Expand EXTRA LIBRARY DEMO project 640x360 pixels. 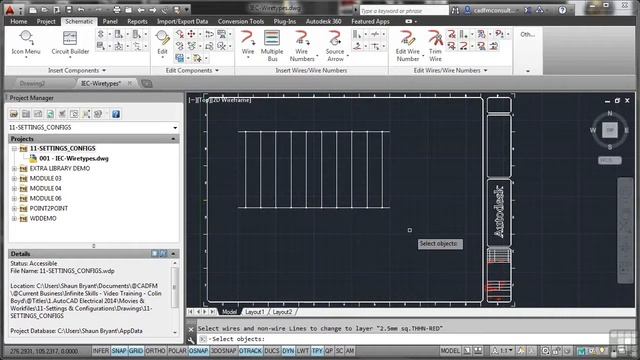[x=14, y=169]
